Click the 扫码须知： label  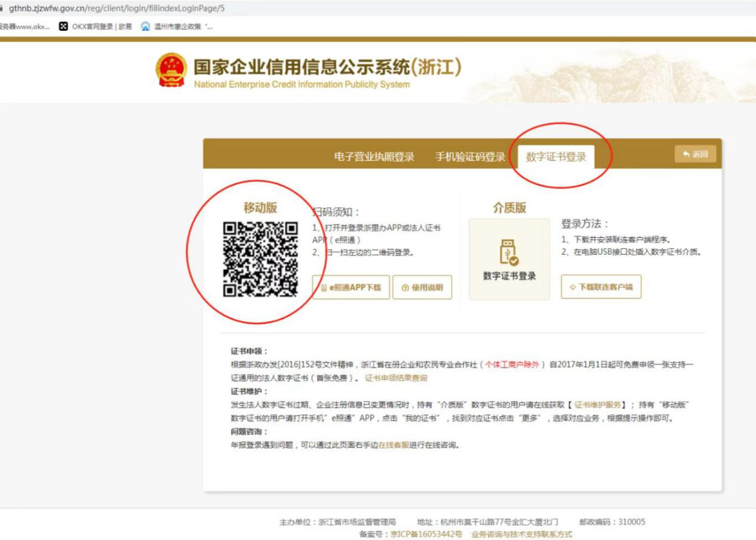(336, 212)
